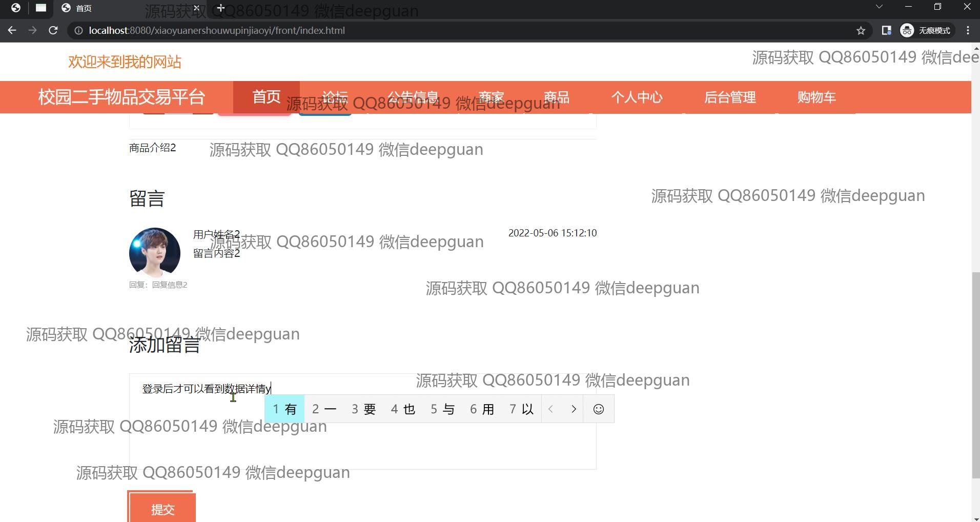
Task: Click the user avatar thumbnail in comments
Action: tap(155, 253)
